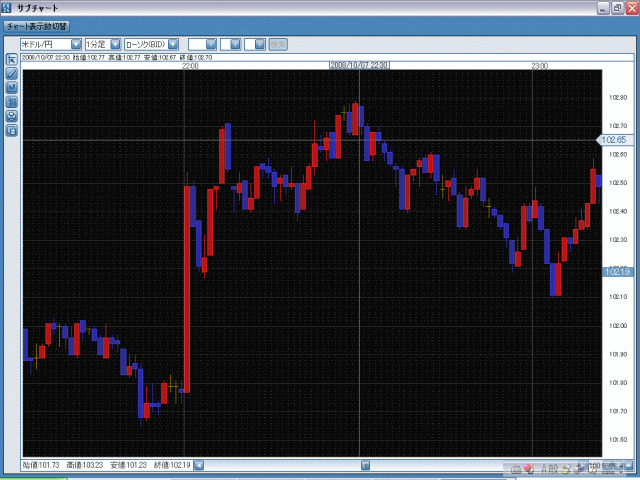The image size is (640, 480).
Task: Open the ローソク(BID) chart type dropdown
Action: point(173,44)
